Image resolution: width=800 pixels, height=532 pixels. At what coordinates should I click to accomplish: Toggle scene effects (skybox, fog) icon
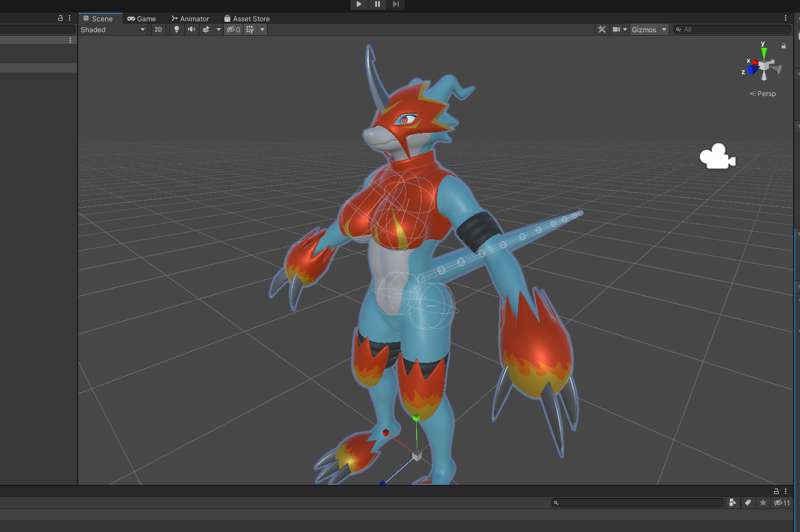[206, 30]
